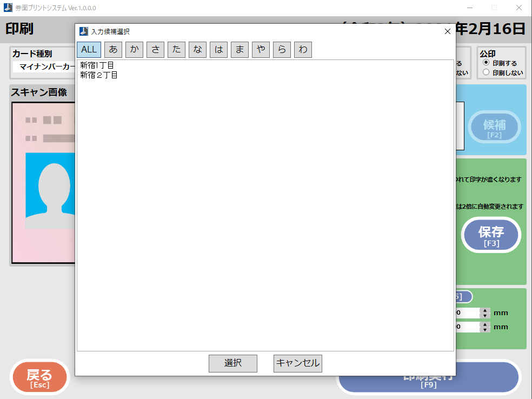Image resolution: width=532 pixels, height=399 pixels.
Task: Open candidates with 候補 [F2] button
Action: click(494, 128)
